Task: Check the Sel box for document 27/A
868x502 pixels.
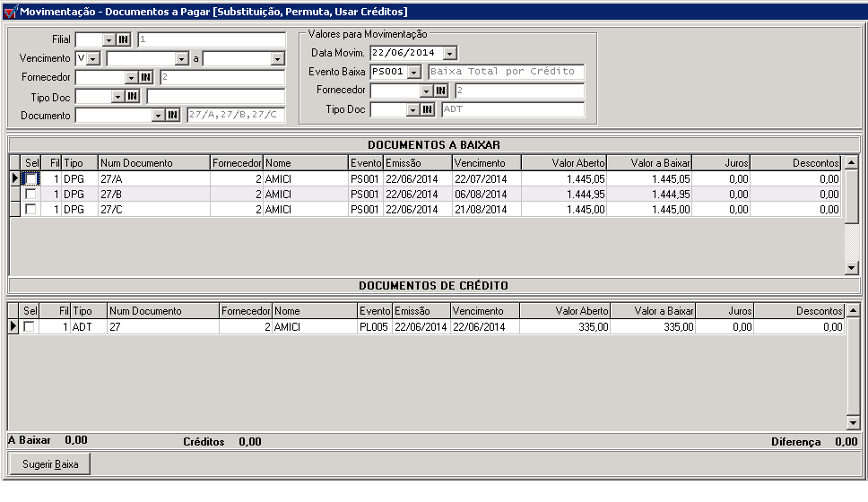Action: click(31, 179)
